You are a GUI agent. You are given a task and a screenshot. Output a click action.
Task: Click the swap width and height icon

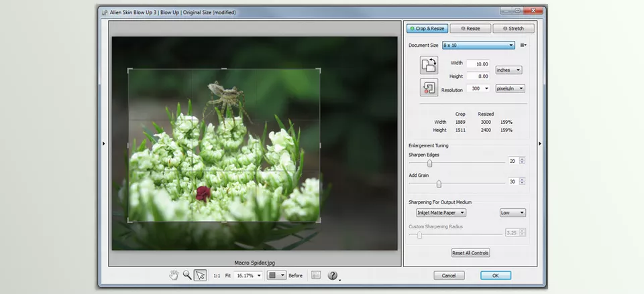pos(429,65)
